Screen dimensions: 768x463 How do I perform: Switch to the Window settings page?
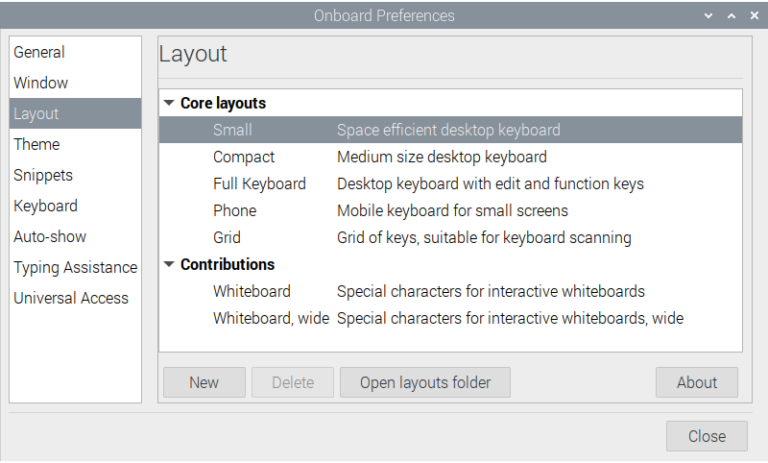click(x=41, y=83)
